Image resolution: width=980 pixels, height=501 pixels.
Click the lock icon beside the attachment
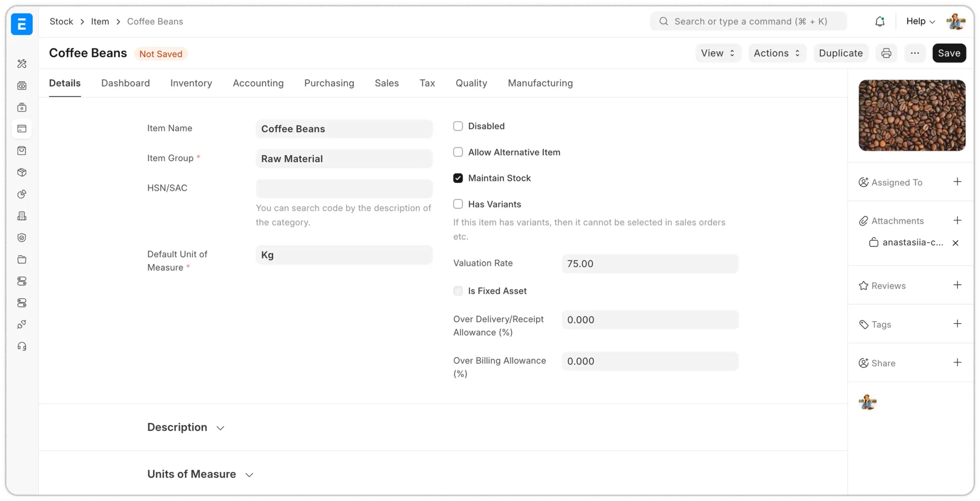(x=874, y=242)
